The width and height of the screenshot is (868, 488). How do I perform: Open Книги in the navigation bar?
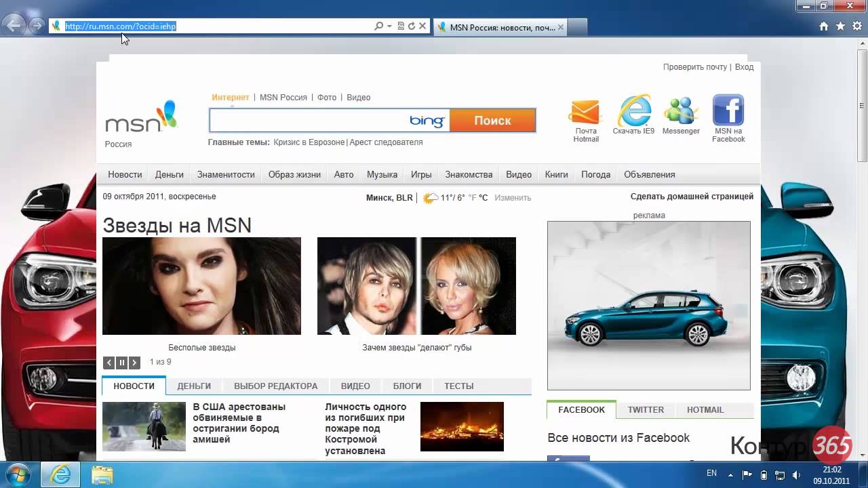tap(557, 174)
